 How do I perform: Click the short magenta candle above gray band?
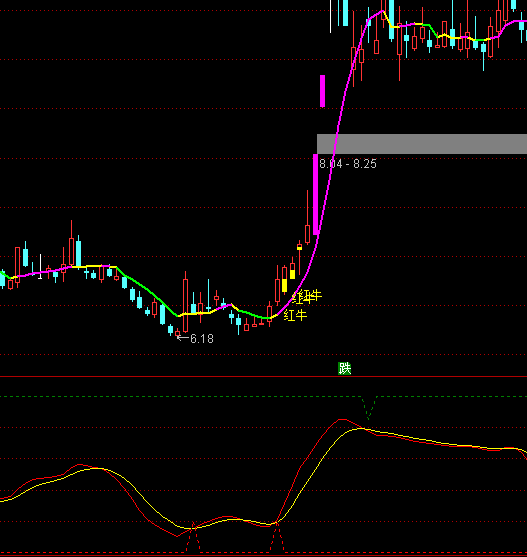tap(322, 91)
